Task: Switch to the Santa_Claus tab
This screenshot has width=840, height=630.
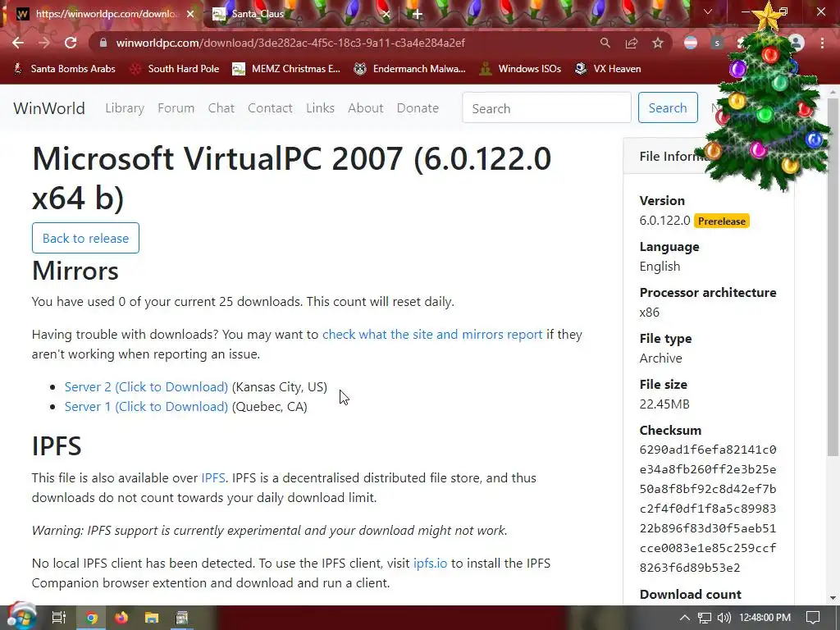Action: (300, 14)
